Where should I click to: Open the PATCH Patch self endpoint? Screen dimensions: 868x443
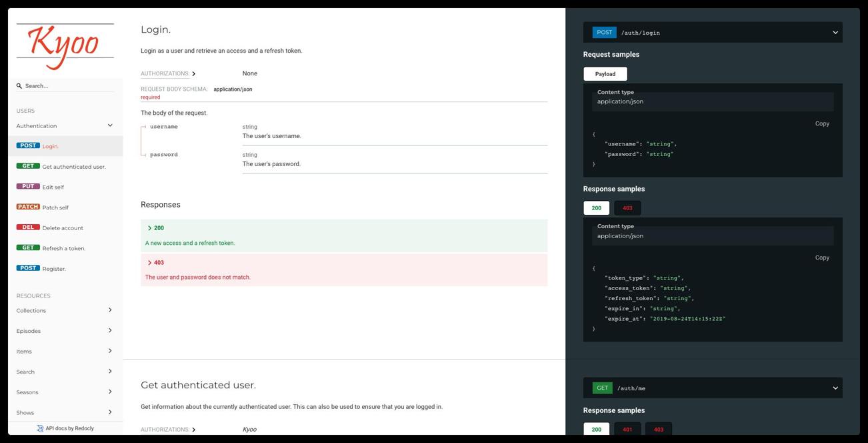tap(55, 207)
